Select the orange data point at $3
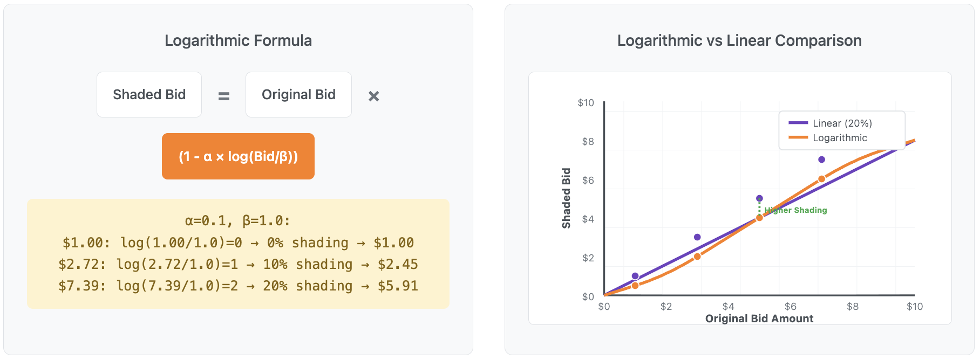Viewport: 980px width, 360px height. (x=697, y=257)
